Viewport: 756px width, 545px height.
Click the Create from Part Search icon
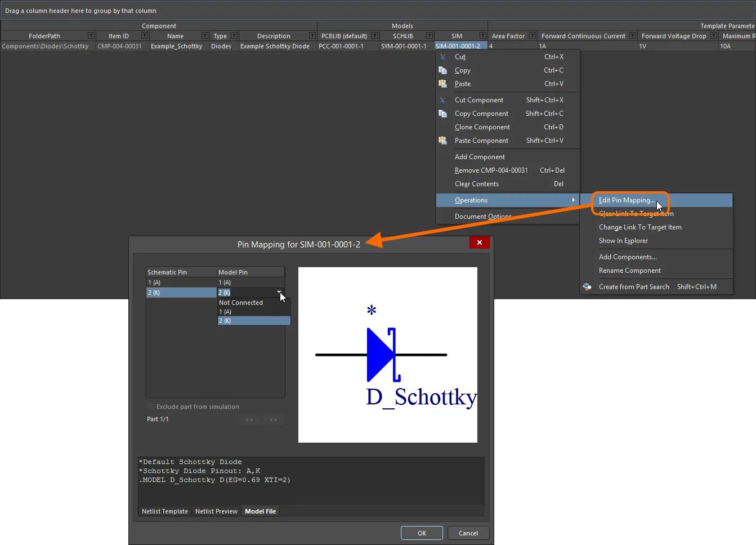[x=587, y=286]
